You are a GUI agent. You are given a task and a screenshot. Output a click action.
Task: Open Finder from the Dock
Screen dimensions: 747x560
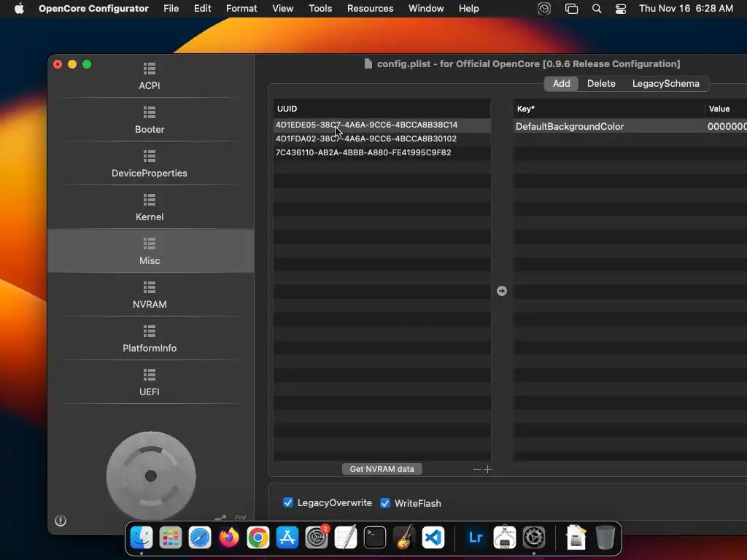pos(142,537)
